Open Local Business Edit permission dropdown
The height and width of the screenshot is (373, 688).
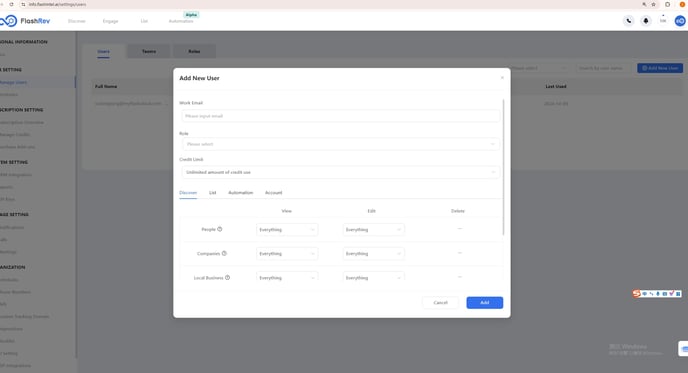coord(373,277)
